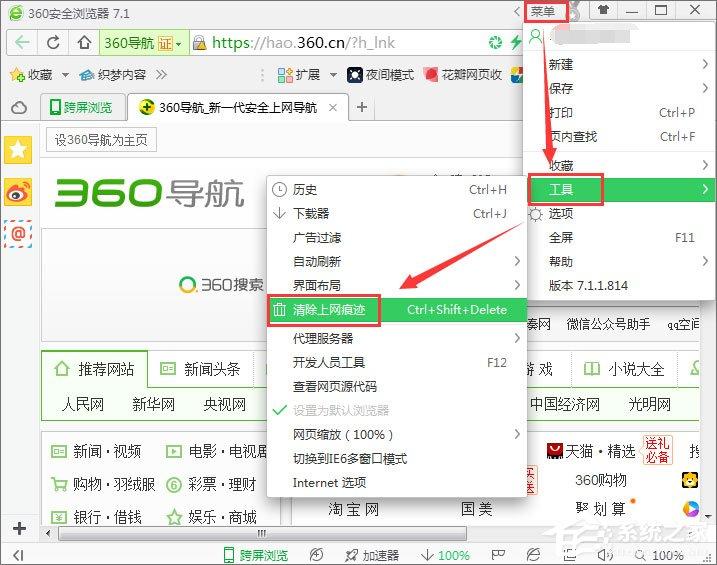
Task: Open zoom magnifier 100% in status bar
Action: [x=658, y=555]
